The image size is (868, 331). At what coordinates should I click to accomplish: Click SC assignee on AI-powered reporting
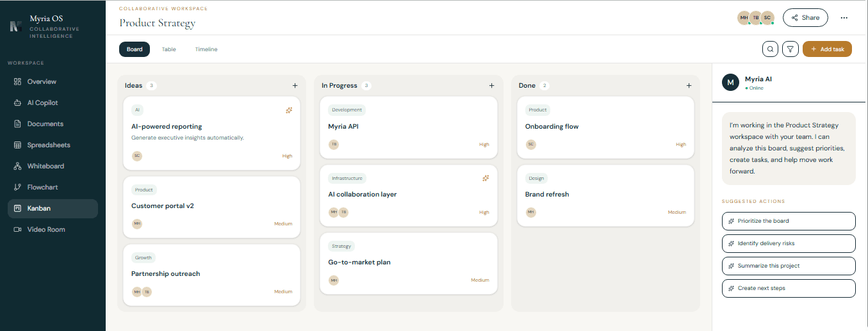136,156
